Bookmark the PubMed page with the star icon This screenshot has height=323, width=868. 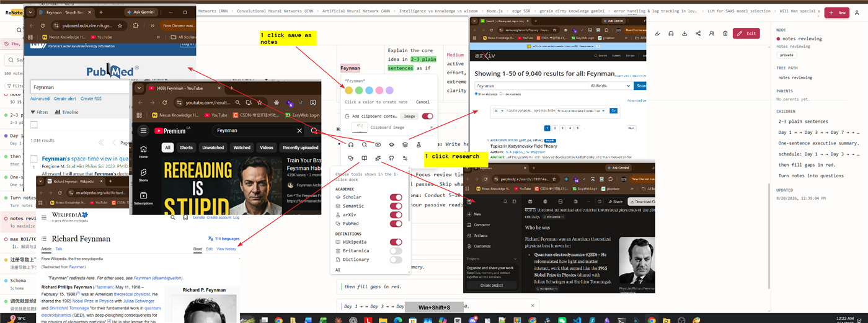click(120, 25)
